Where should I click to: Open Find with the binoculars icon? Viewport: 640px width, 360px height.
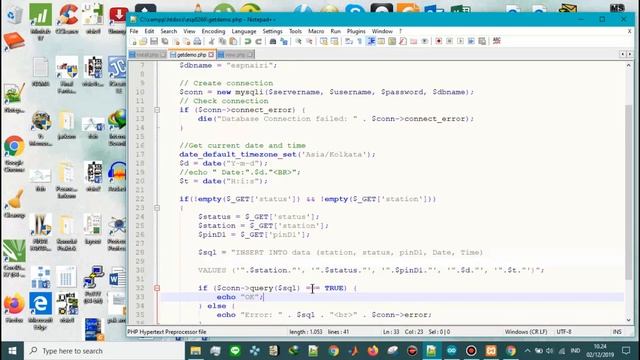pos(273,41)
